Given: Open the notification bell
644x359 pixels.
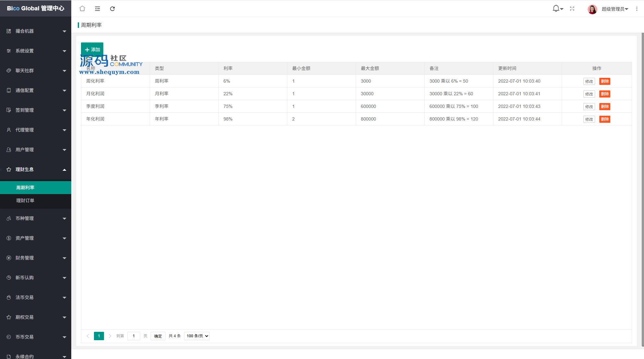Looking at the screenshot, I should pyautogui.click(x=556, y=9).
